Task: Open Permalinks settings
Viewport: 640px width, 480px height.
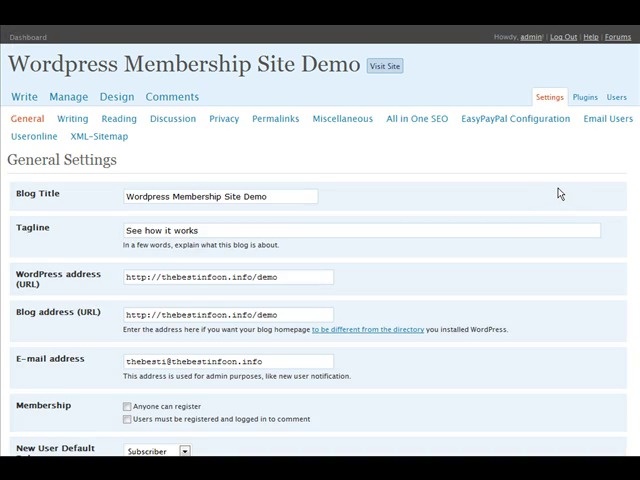Action: (x=276, y=119)
